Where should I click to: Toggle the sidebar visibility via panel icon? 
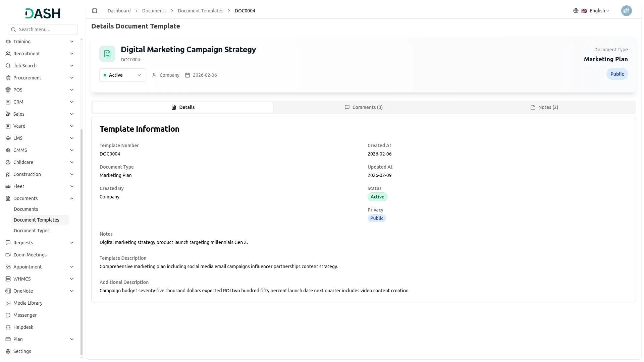94,10
